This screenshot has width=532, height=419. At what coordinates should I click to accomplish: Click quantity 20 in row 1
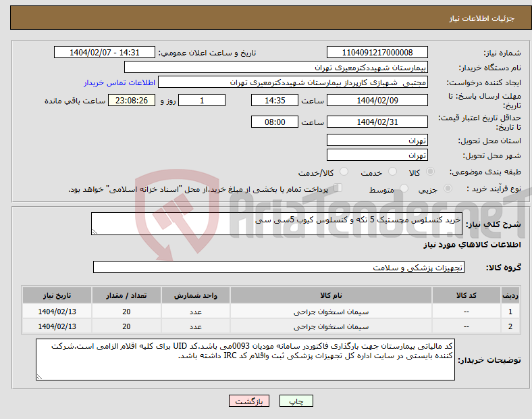pyautogui.click(x=126, y=312)
